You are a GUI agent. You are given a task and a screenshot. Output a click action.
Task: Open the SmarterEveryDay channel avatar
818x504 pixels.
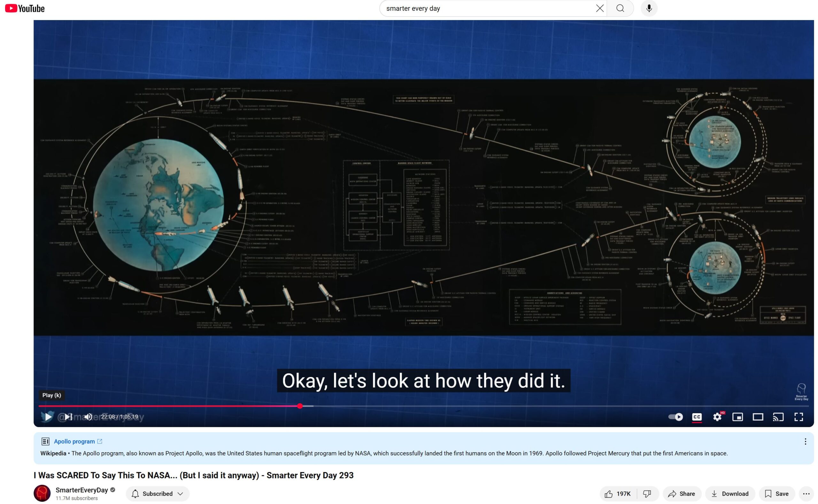point(42,493)
